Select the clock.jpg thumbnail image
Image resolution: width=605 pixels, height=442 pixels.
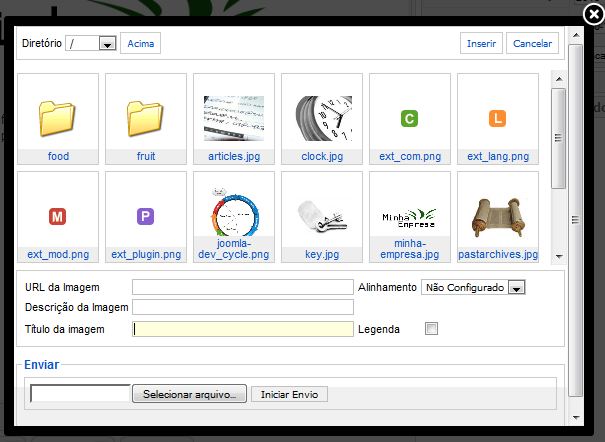(324, 118)
